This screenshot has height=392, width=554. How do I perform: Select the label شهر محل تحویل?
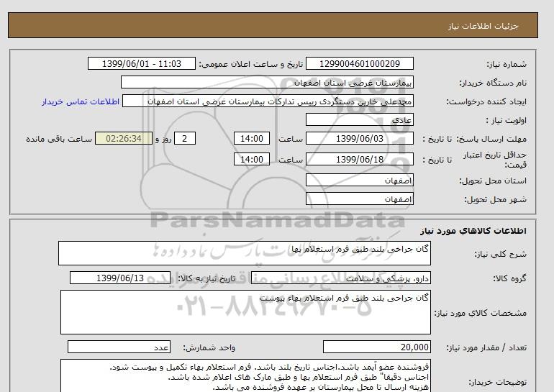coord(495,199)
